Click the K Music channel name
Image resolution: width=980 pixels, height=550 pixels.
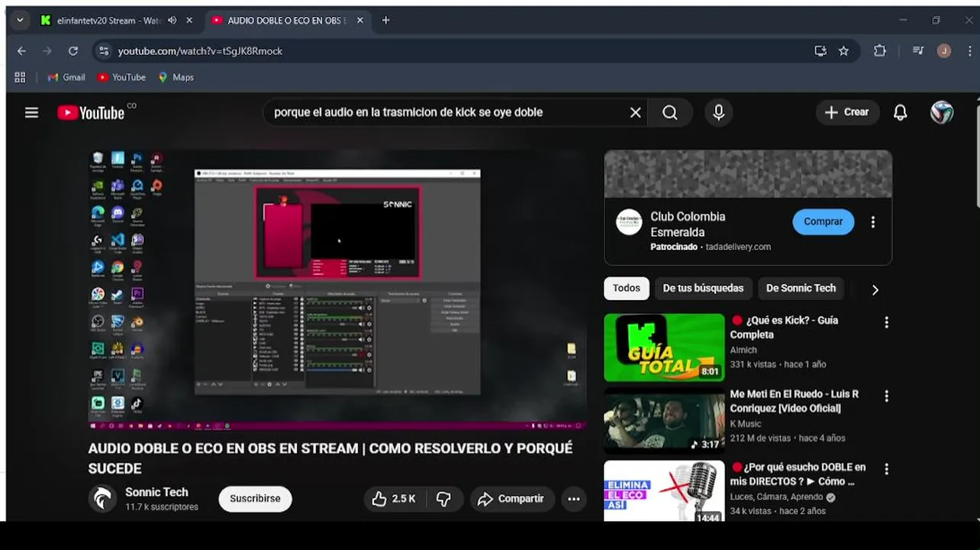[746, 424]
